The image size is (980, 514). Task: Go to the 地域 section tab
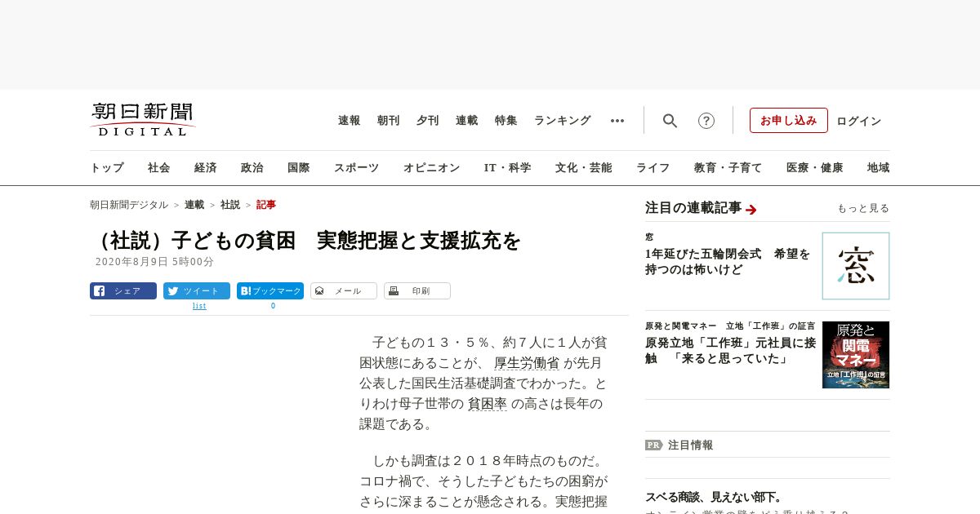point(879,168)
